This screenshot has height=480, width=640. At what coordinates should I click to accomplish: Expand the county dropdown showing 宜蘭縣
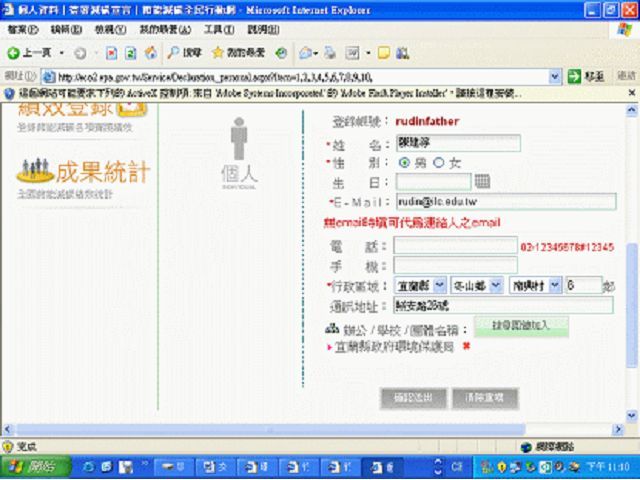pyautogui.click(x=419, y=285)
